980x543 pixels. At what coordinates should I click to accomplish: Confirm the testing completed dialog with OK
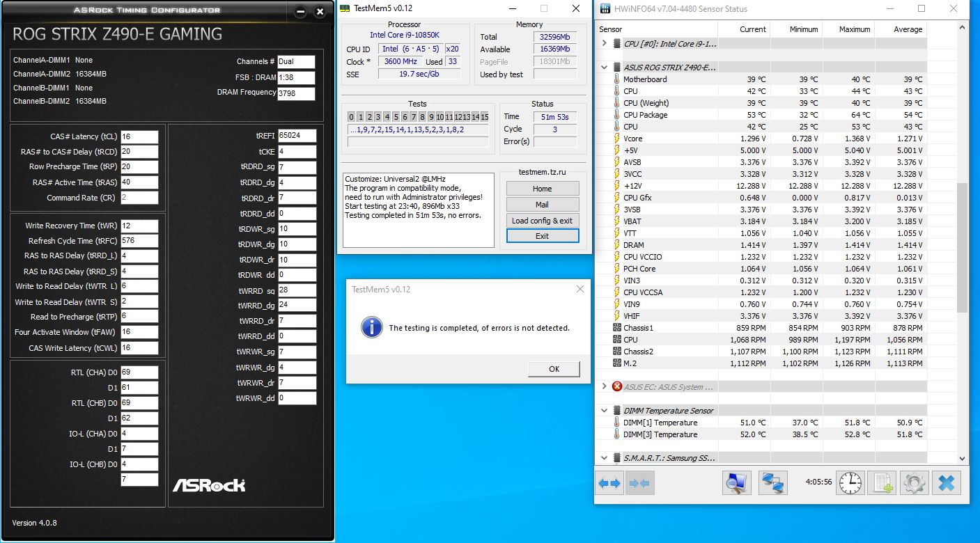click(554, 369)
